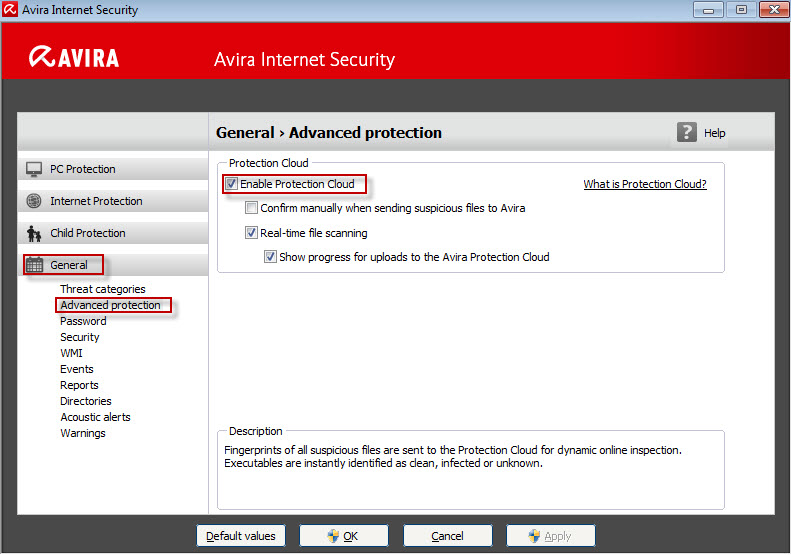Open the PC Protection section
Image resolution: width=791 pixels, height=555 pixels.
coord(114,169)
